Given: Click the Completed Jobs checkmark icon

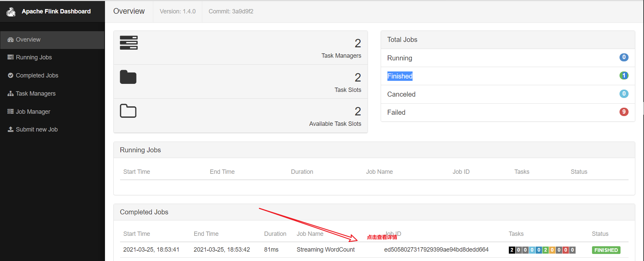Looking at the screenshot, I should point(10,75).
